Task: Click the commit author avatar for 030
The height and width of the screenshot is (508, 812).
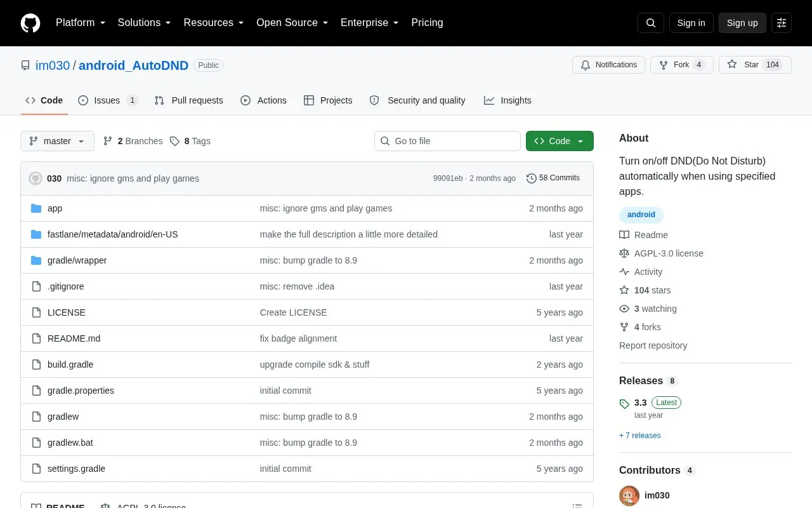Action: pos(36,178)
